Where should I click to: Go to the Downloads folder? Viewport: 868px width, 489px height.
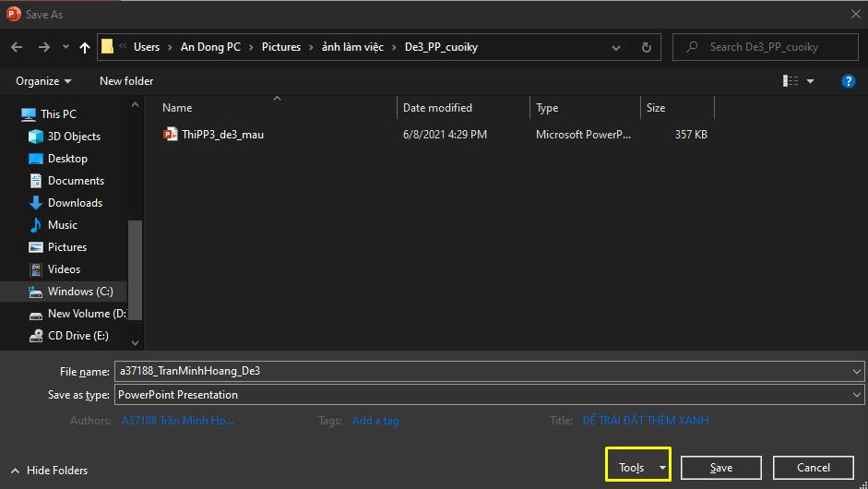coord(75,203)
